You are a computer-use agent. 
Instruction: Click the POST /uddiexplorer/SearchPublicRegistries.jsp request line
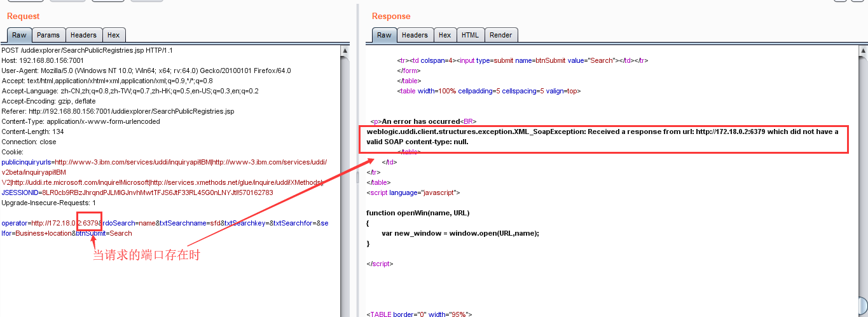[x=87, y=50]
